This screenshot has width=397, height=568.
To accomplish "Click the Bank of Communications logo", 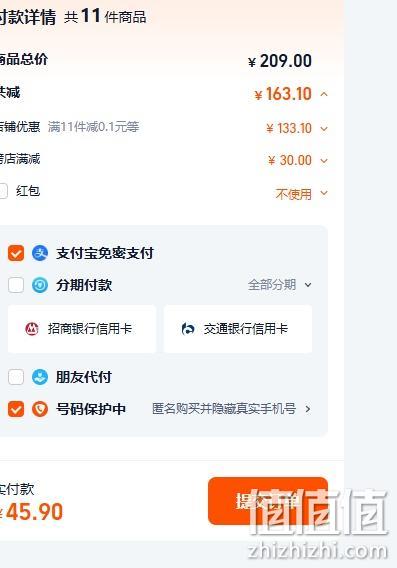I will [188, 329].
